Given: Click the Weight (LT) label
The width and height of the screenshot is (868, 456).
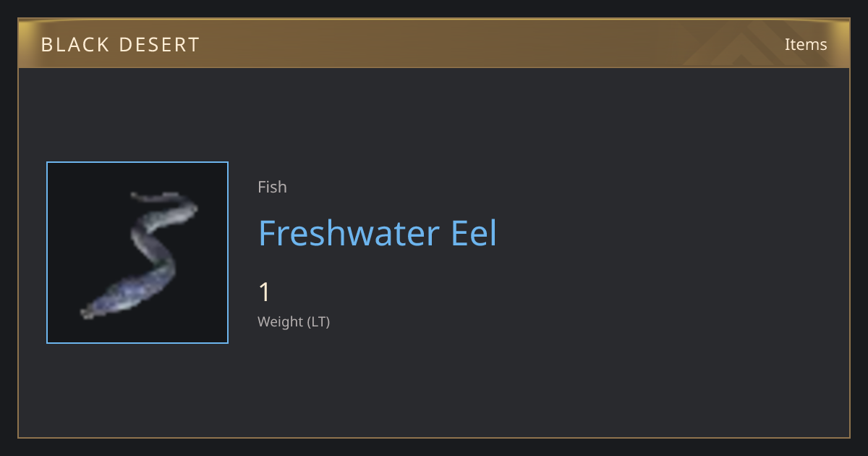Looking at the screenshot, I should [x=294, y=321].
